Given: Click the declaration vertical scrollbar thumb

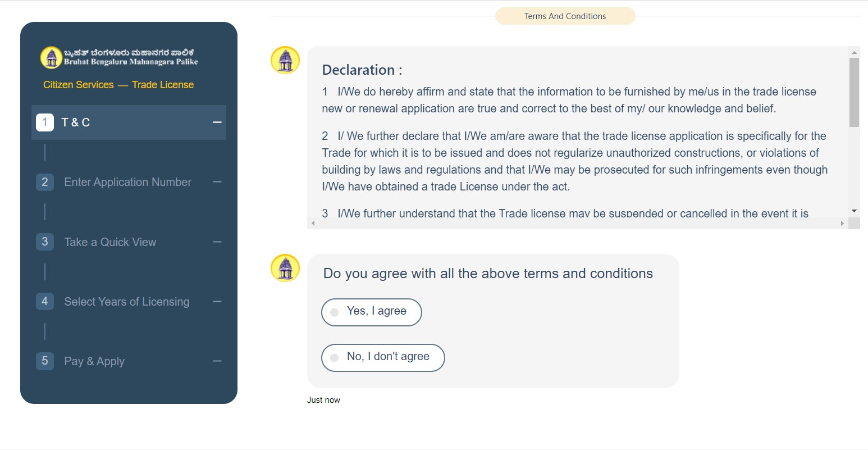Looking at the screenshot, I should pos(854,92).
